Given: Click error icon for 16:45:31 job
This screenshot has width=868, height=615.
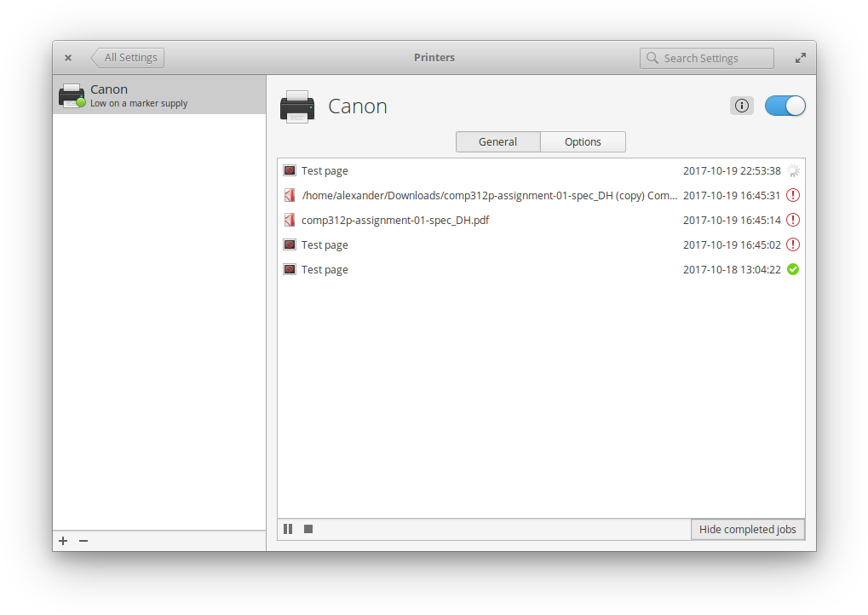Looking at the screenshot, I should (793, 195).
